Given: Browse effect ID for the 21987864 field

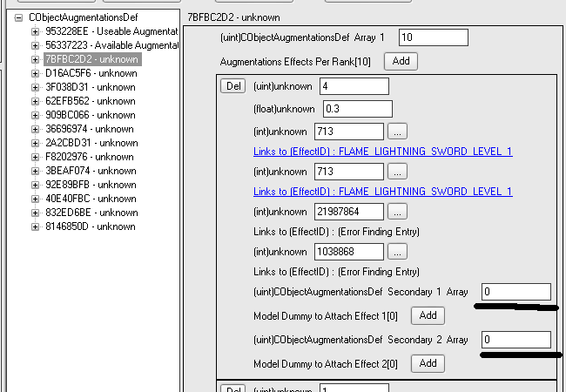Looking at the screenshot, I should coord(397,212).
